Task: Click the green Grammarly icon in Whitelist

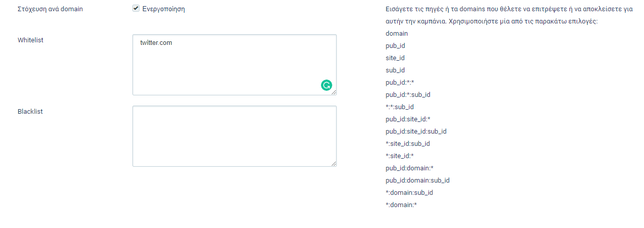Action: click(x=326, y=86)
